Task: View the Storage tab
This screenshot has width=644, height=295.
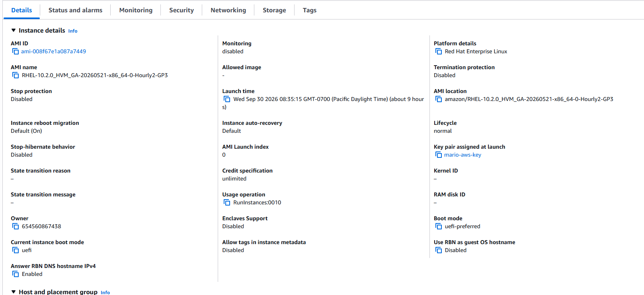Action: click(274, 10)
